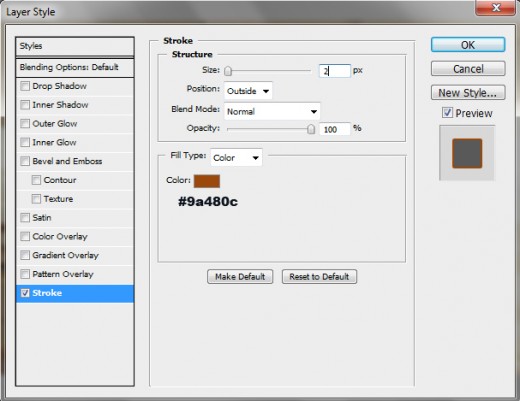This screenshot has width=520, height=401.
Task: Click the Make Default button
Action: pyautogui.click(x=240, y=277)
